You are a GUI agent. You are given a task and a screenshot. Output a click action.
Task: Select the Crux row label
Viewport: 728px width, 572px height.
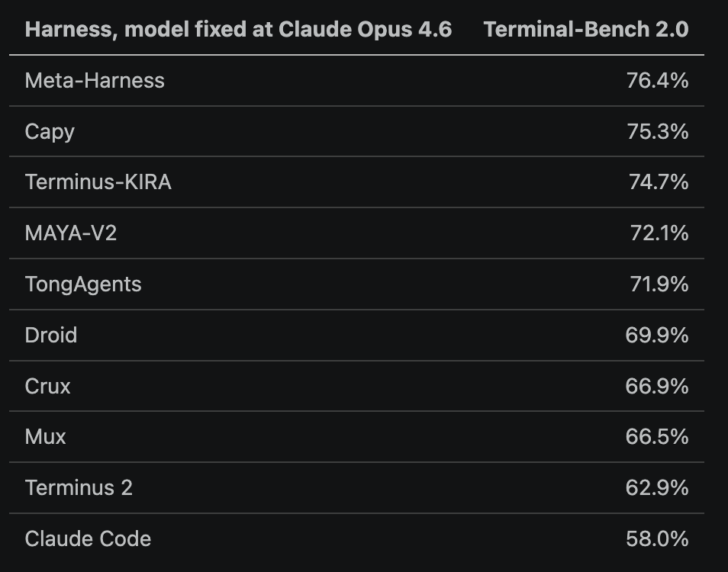(x=48, y=386)
